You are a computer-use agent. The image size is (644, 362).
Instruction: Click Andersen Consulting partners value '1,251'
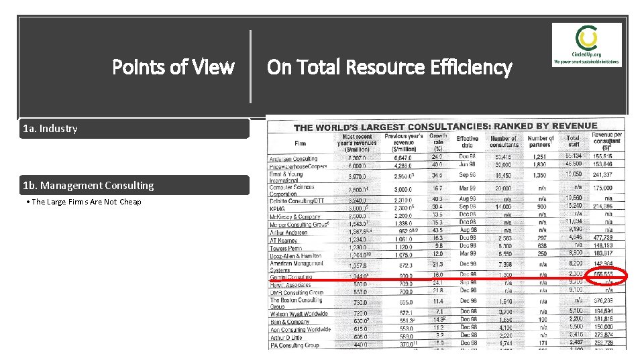coord(539,157)
